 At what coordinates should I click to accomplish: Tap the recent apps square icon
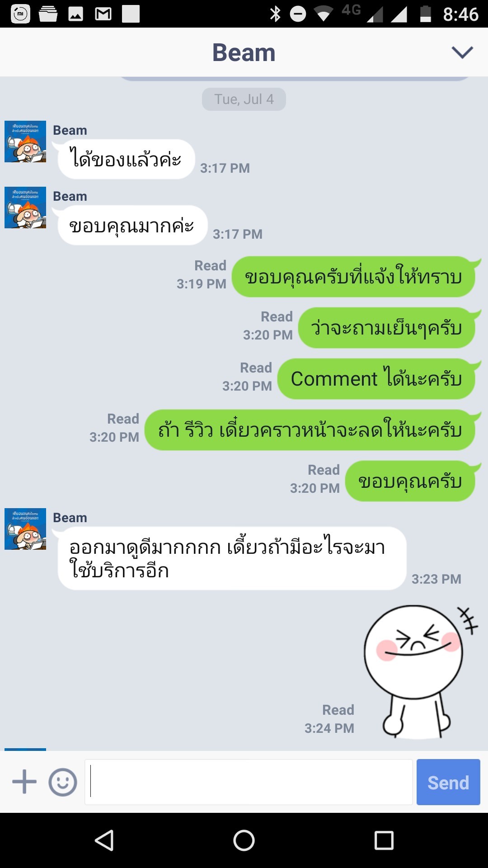click(384, 840)
